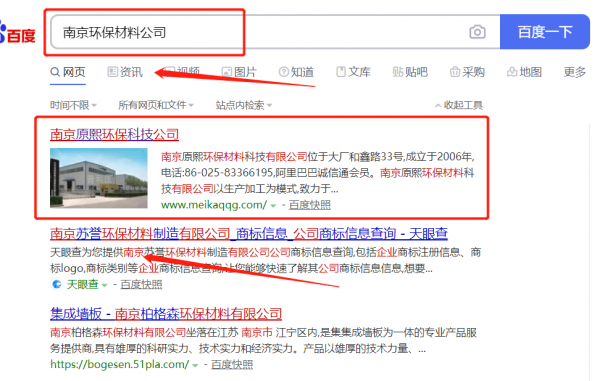Open the 站点内检索 site search dropdown
This screenshot has height=381, width=600.
(244, 105)
